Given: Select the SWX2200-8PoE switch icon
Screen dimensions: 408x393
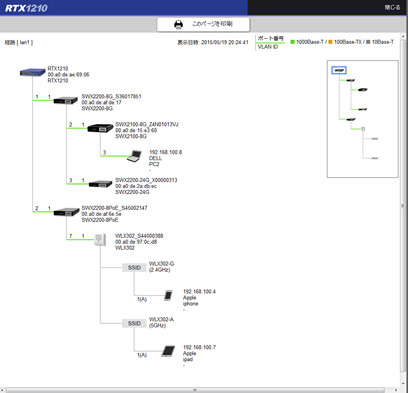Looking at the screenshot, I should [x=66, y=212].
